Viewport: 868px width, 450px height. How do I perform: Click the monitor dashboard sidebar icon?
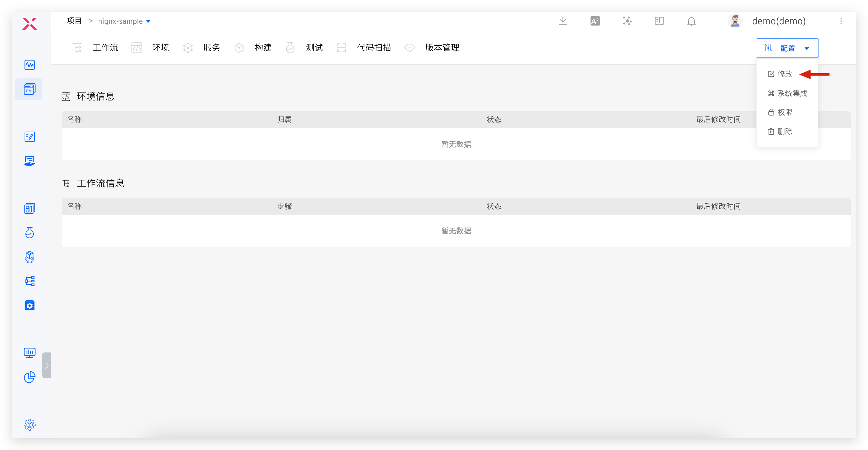coord(29,352)
